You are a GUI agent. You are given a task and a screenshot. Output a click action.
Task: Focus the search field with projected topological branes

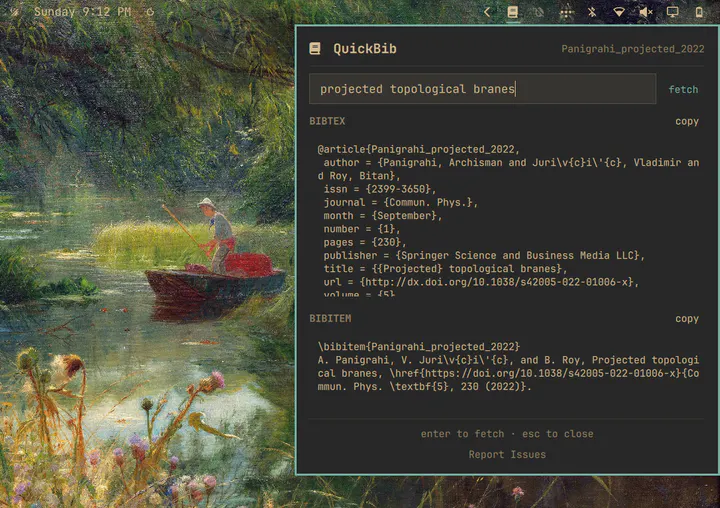pyautogui.click(x=482, y=89)
